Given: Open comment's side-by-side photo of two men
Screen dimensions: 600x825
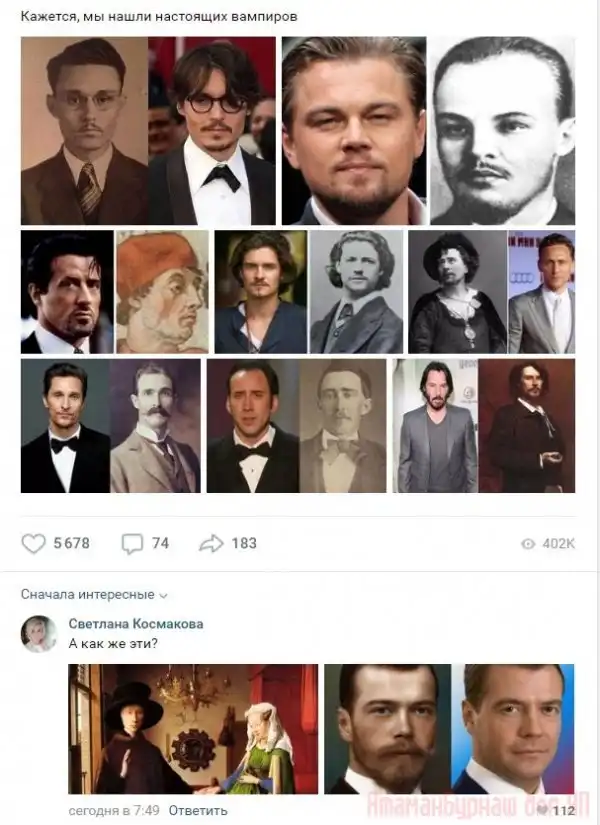Looking at the screenshot, I should 449,728.
